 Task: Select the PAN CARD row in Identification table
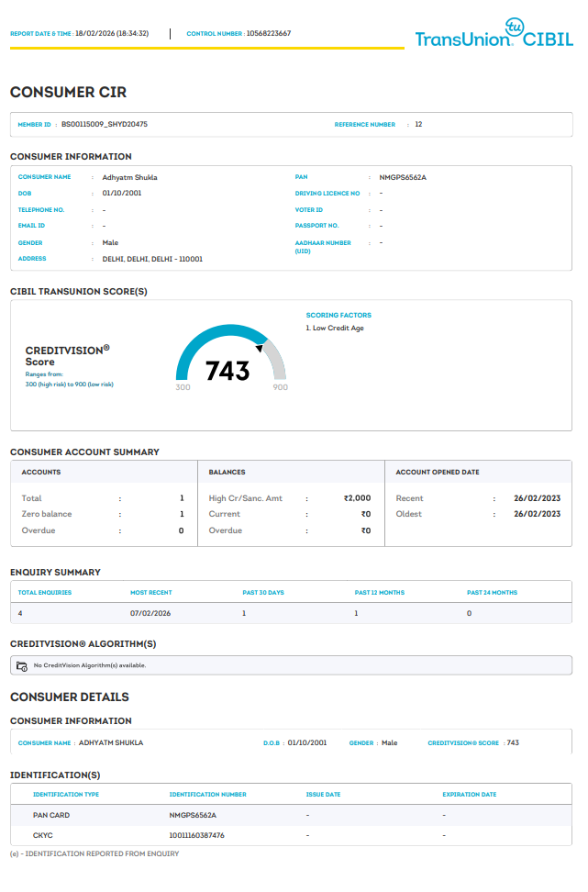pos(51,815)
